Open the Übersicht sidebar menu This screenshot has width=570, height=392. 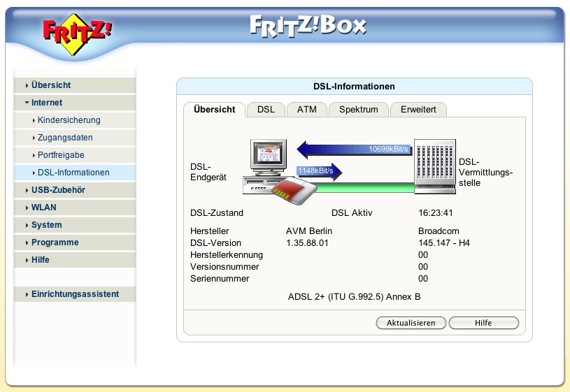pos(75,85)
